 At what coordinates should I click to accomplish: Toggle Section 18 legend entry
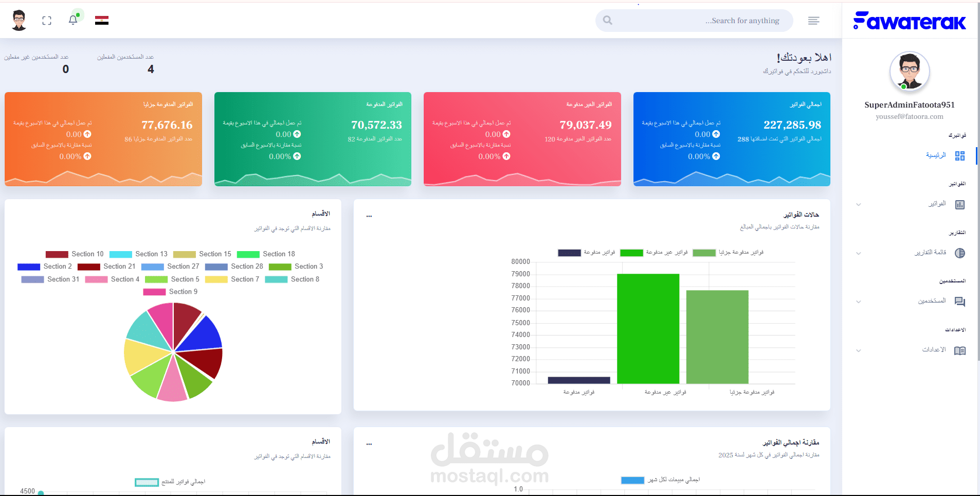266,254
